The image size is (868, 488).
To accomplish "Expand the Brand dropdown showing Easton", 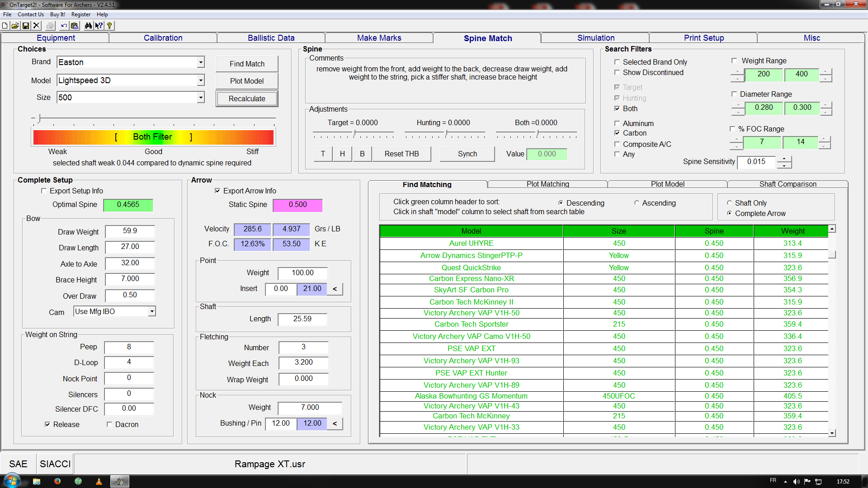I will tap(201, 62).
